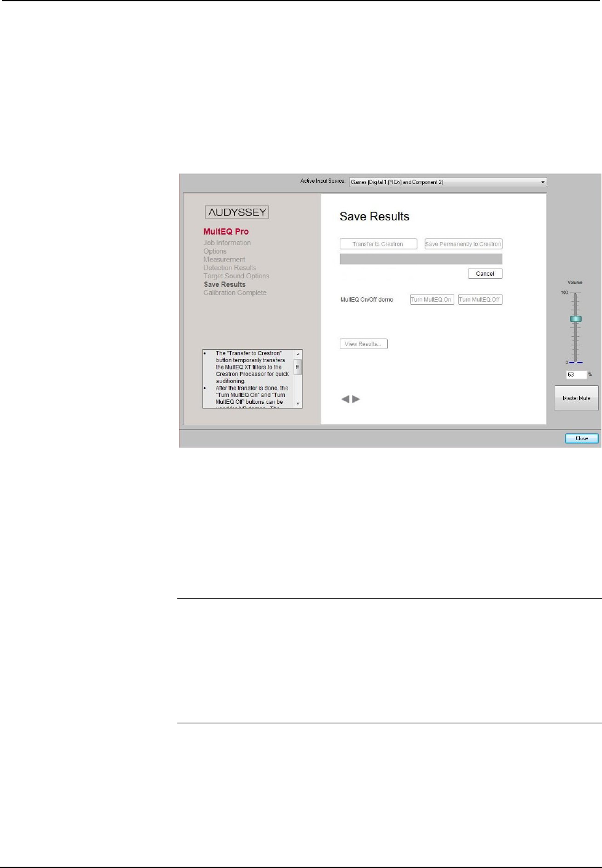Image resolution: width=602 pixels, height=868 pixels.
Task: Click help text scrollbar down arrow
Action: (298, 404)
